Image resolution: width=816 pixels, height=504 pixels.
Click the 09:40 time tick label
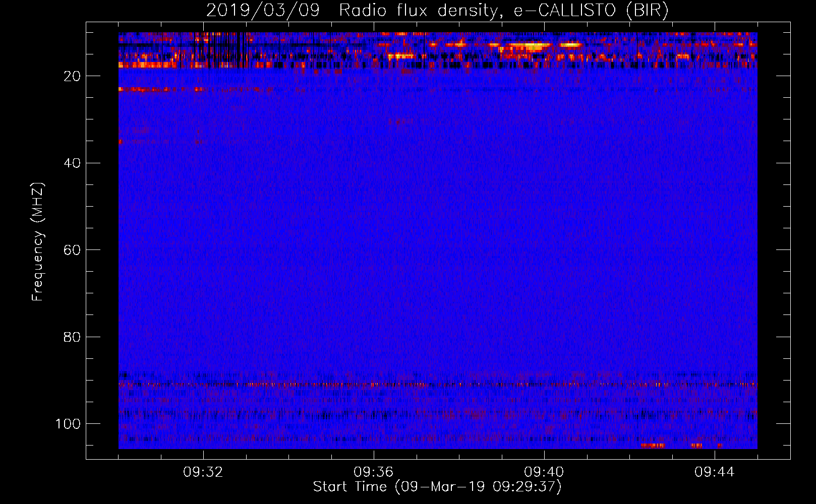[544, 472]
